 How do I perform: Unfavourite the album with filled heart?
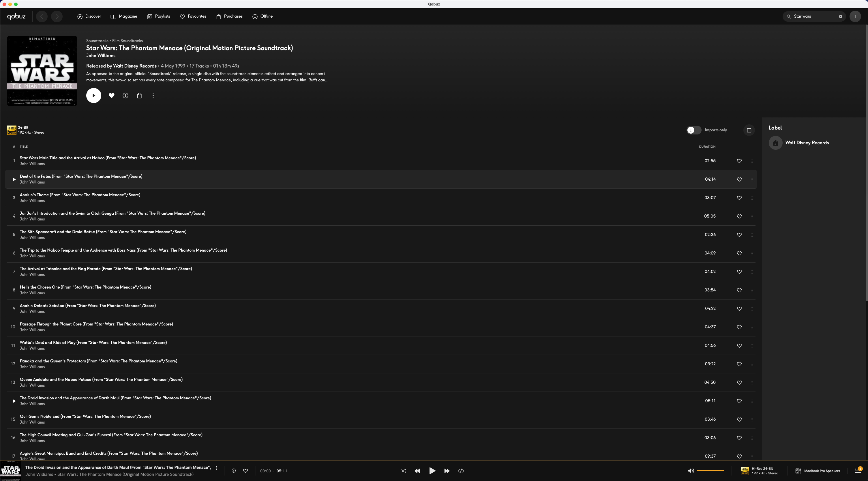112,96
